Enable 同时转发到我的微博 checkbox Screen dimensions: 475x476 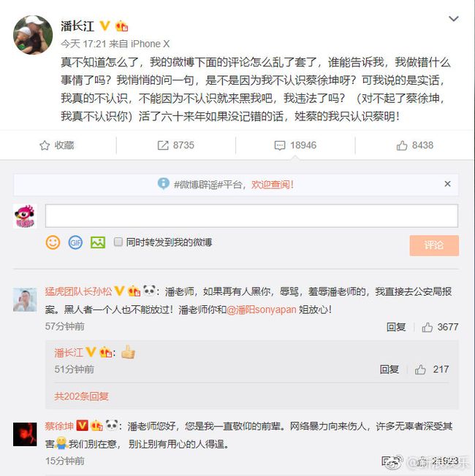coord(118,242)
